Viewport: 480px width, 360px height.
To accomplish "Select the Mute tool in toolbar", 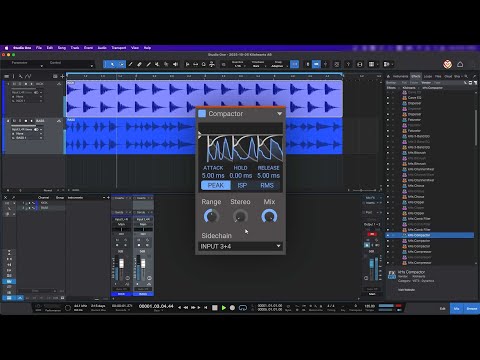I will tap(157, 64).
